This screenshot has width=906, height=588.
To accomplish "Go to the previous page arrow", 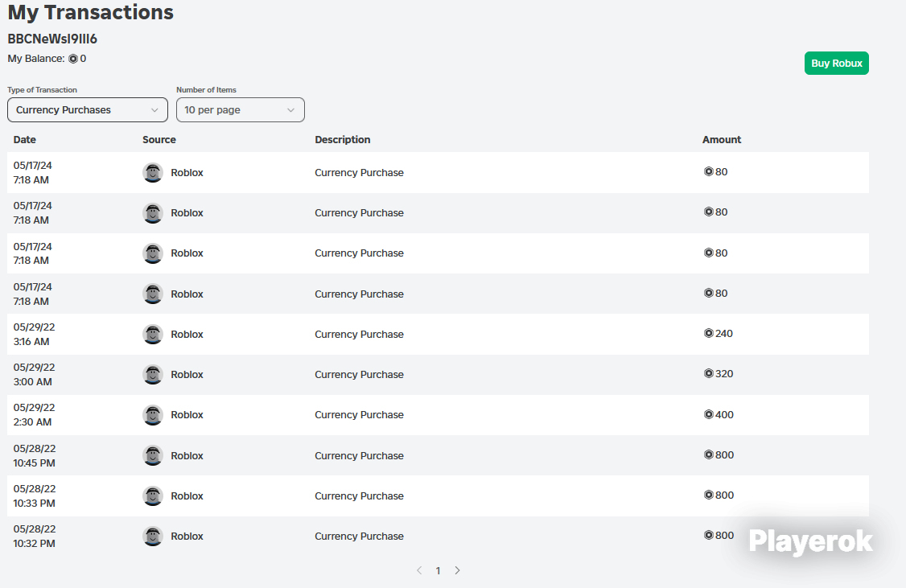I will [x=419, y=570].
